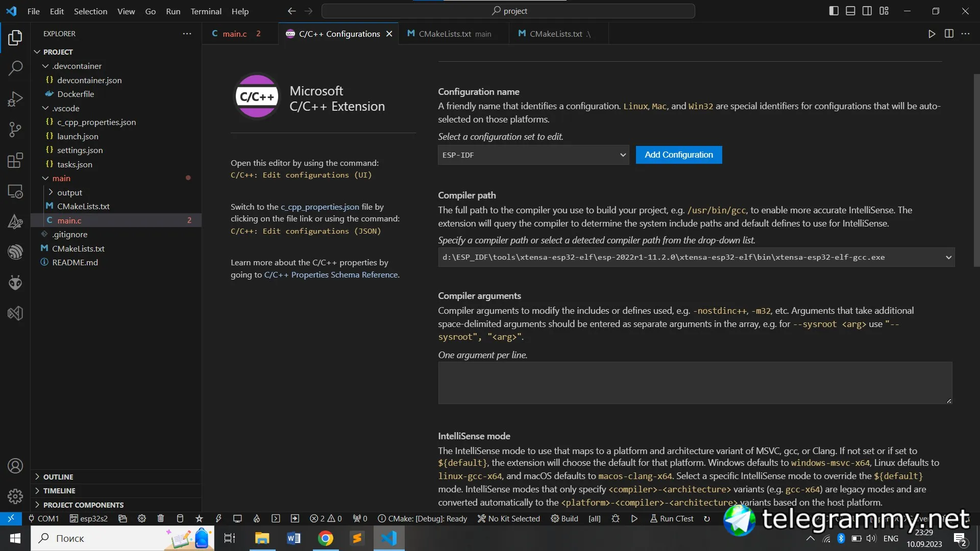
Task: Toggle the primary side bar layout icon
Action: coord(834,11)
